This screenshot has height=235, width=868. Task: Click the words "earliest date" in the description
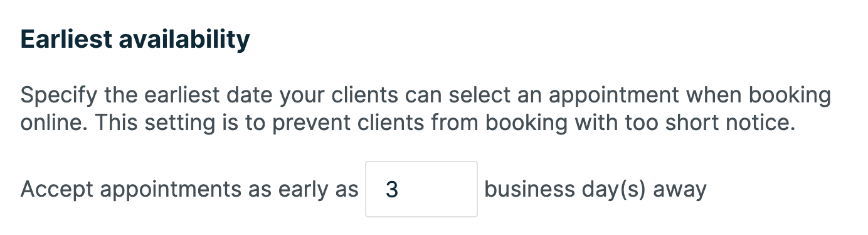tap(201, 97)
